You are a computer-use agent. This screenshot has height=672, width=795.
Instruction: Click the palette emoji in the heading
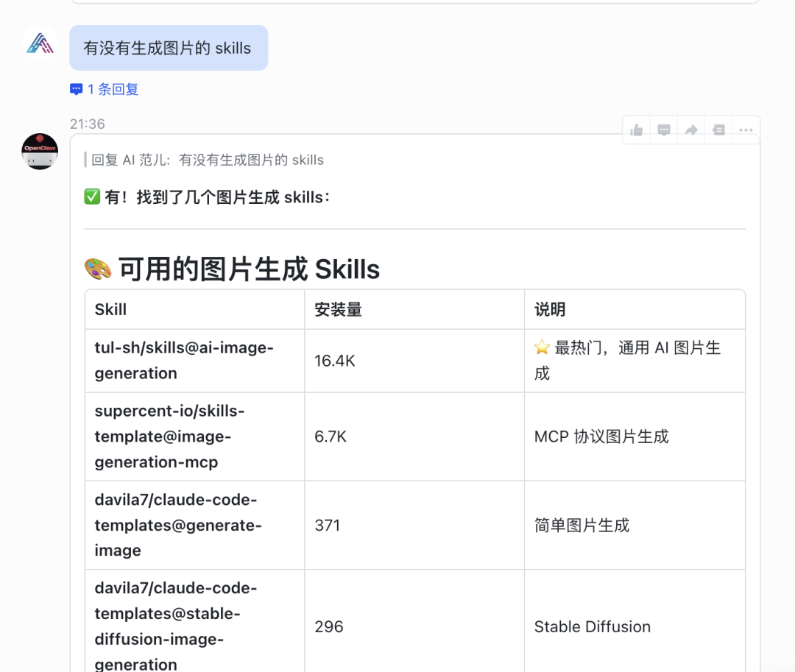pyautogui.click(x=98, y=269)
